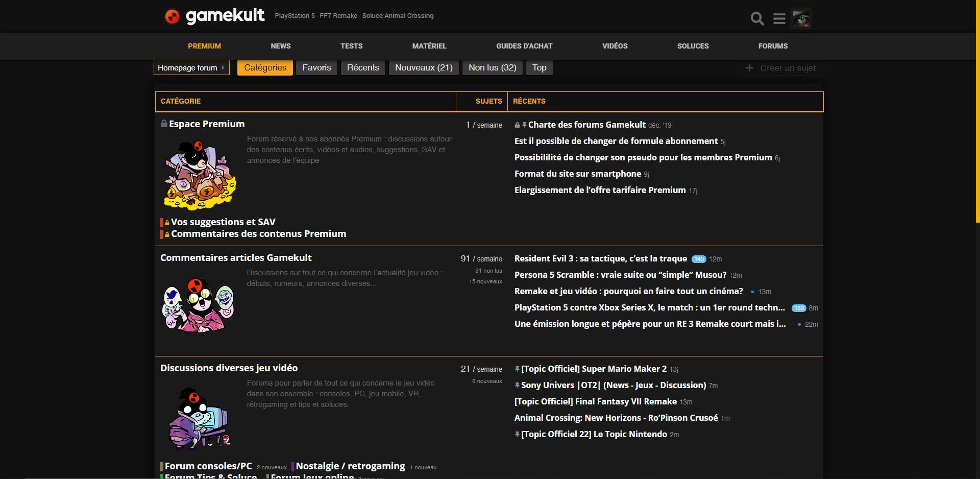Click 15 nouveaux under 91 / semaine

485,281
